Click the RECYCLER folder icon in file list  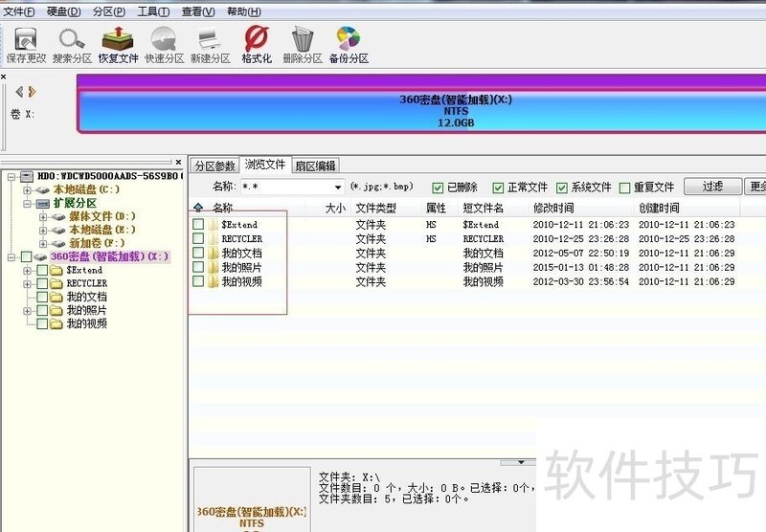213,238
